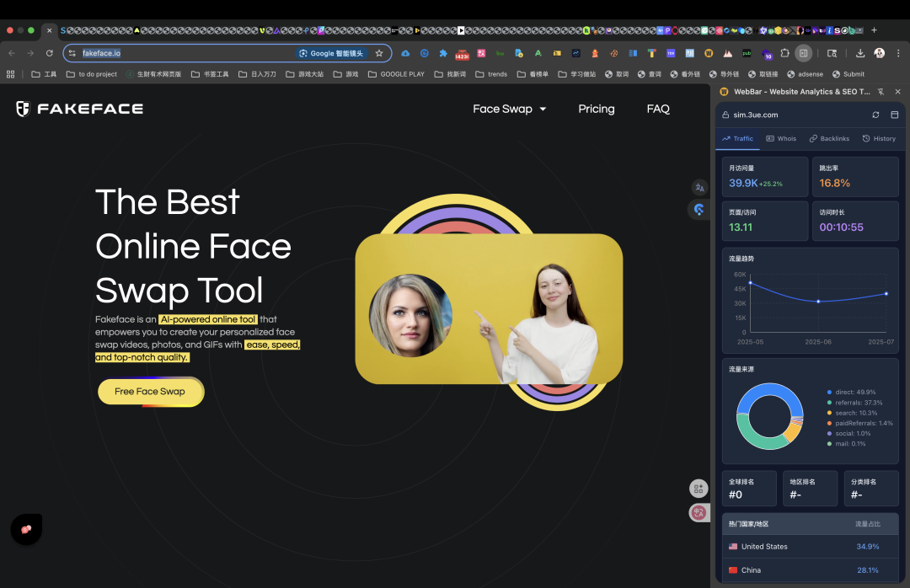Click the browser forward arrow

[30, 53]
